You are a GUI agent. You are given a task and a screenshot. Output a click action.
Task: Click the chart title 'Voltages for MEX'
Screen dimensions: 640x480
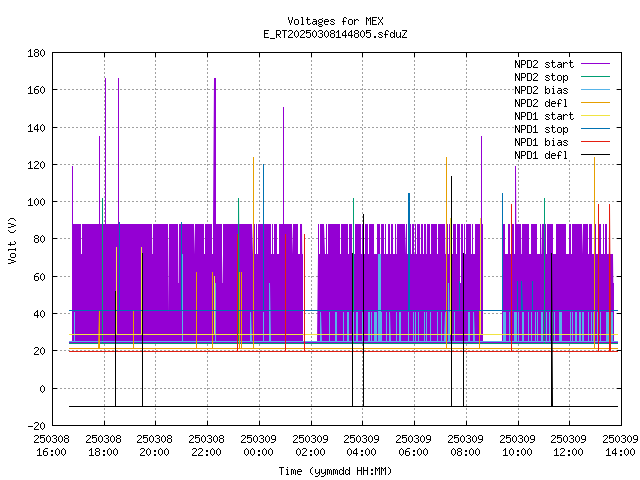pos(335,21)
